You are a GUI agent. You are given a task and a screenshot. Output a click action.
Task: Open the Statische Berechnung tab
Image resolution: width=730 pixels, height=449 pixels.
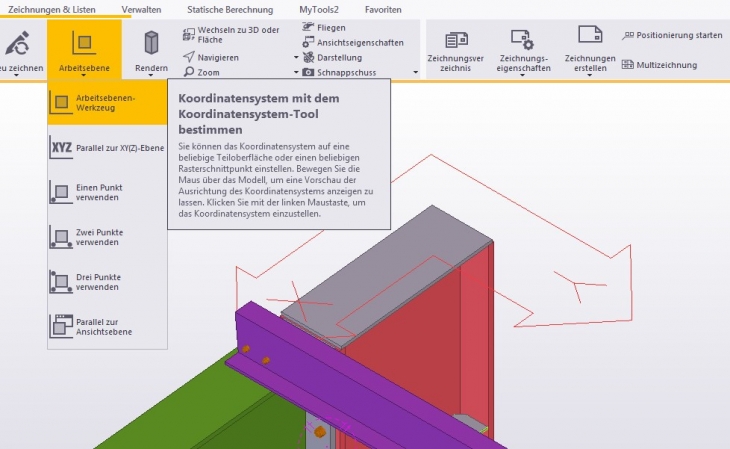coord(230,9)
